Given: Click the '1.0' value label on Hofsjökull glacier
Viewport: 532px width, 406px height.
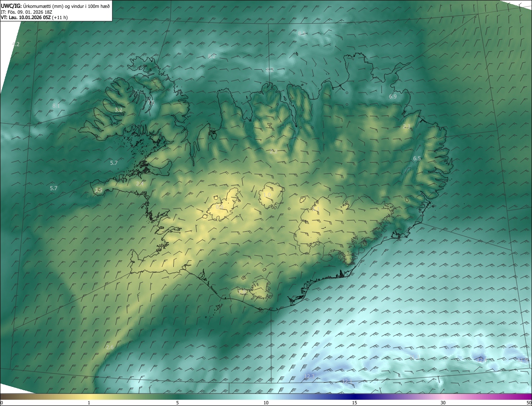Looking at the screenshot, I should point(267,195).
